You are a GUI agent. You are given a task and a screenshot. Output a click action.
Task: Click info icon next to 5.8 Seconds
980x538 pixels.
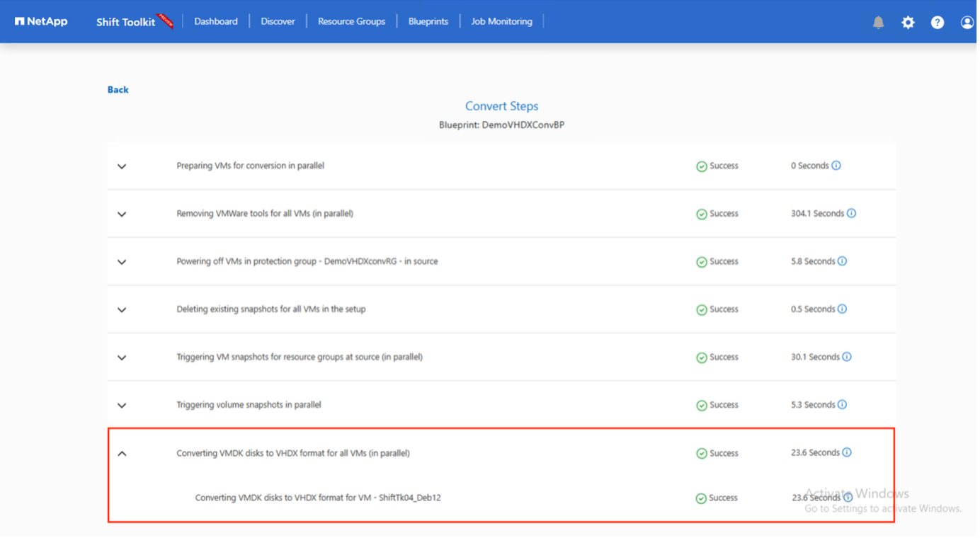tap(842, 261)
